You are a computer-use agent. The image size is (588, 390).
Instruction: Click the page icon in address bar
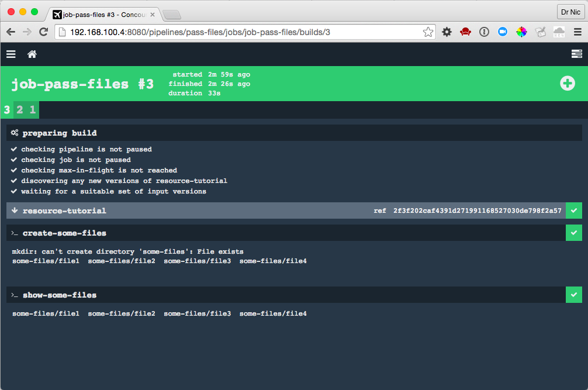(x=63, y=32)
